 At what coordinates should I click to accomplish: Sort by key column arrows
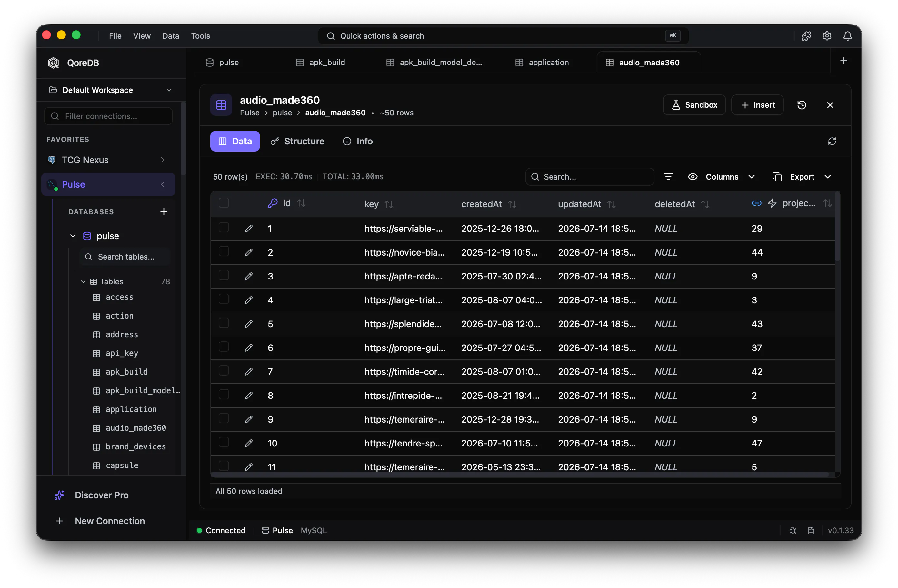(x=389, y=204)
